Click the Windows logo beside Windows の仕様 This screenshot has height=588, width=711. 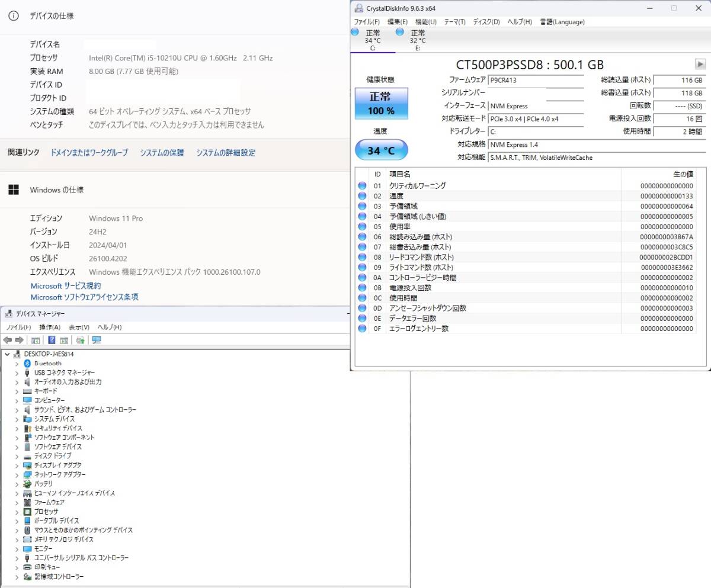pos(13,190)
